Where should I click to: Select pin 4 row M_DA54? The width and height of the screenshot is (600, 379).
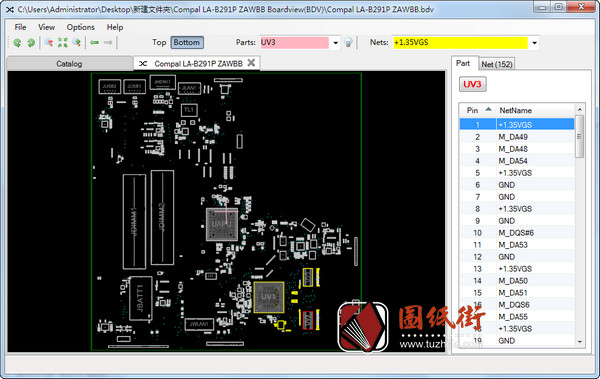point(517,161)
